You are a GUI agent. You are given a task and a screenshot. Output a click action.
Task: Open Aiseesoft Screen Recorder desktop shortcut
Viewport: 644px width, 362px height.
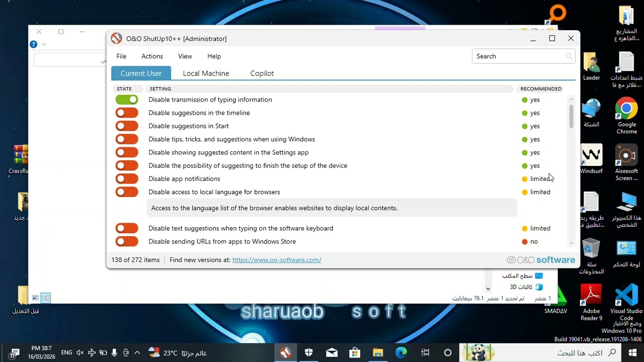(626, 163)
